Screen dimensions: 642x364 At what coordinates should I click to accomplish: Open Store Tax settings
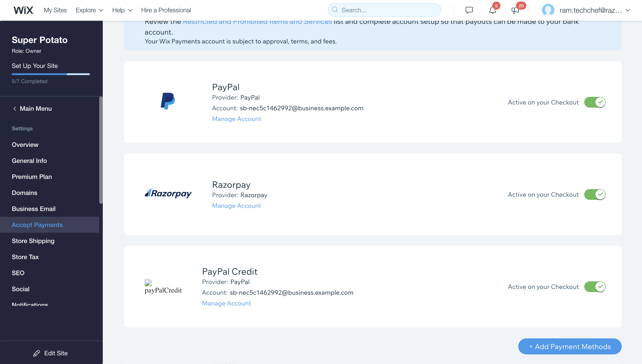pos(25,257)
